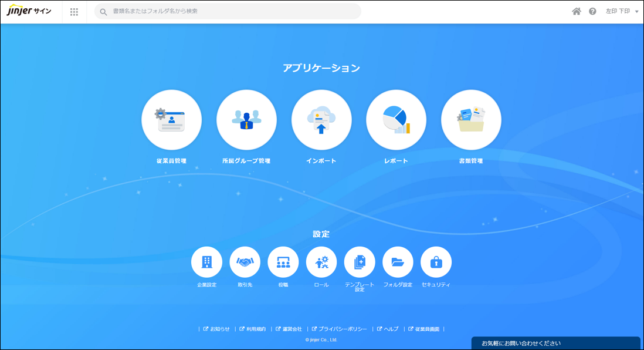Click the セキュリティ text label

[x=436, y=285]
